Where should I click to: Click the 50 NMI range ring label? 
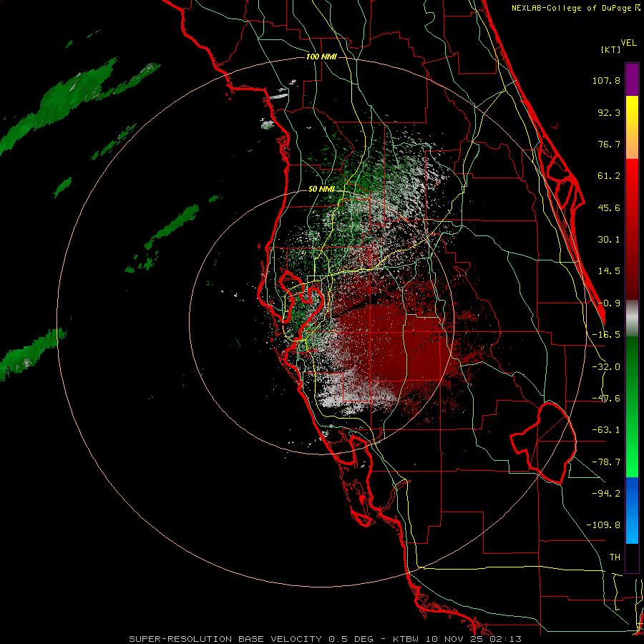pos(321,189)
